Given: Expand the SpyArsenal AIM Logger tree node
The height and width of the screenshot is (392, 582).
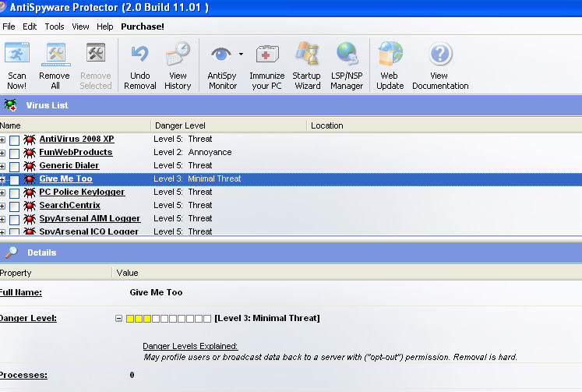Looking at the screenshot, I should coord(2,220).
